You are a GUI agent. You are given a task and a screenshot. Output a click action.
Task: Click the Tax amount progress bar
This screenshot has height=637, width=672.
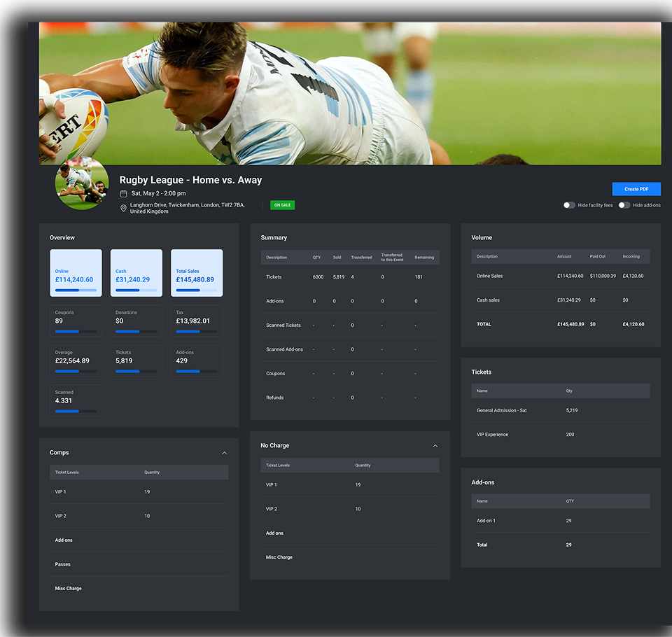pos(197,331)
